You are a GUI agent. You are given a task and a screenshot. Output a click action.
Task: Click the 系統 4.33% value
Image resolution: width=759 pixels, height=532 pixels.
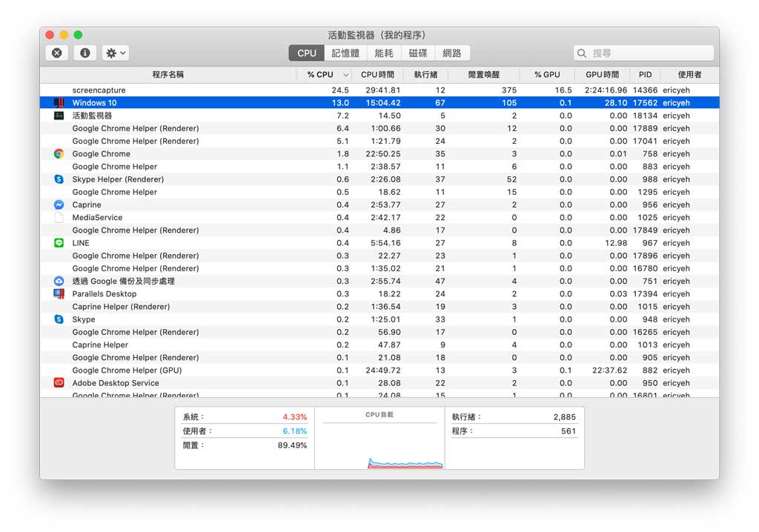point(295,417)
